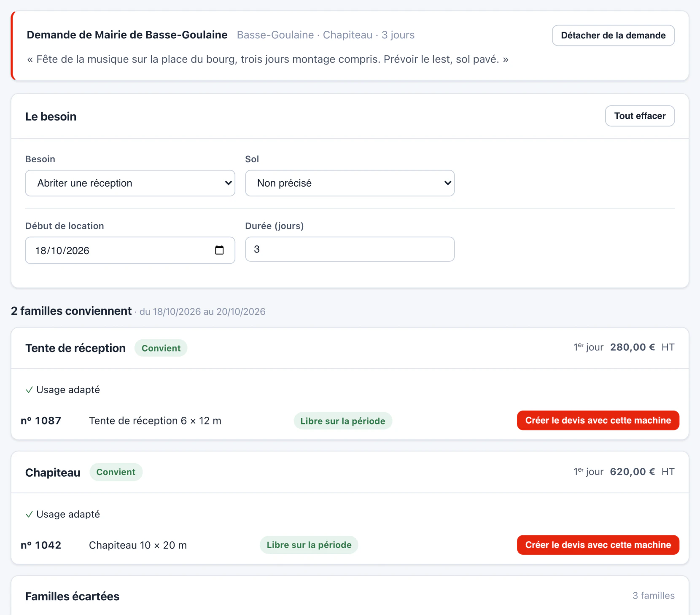700x615 pixels.
Task: Expand the Sol dropdown
Action: click(350, 183)
